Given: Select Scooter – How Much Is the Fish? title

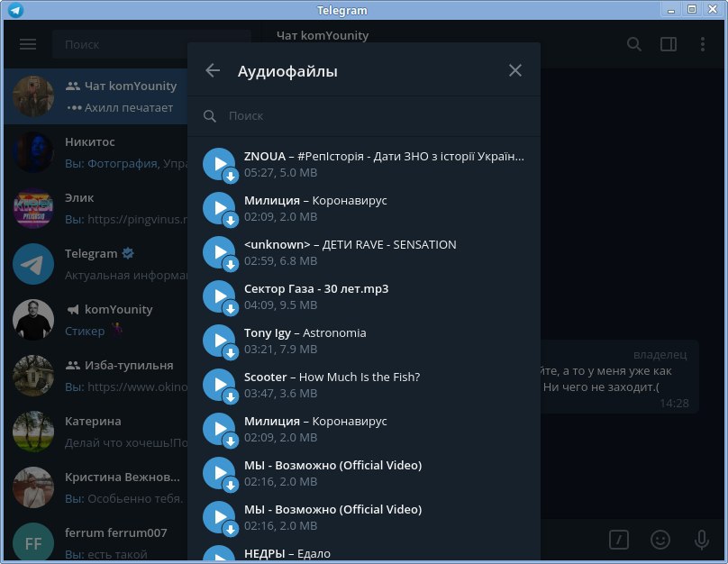Looking at the screenshot, I should [x=332, y=377].
